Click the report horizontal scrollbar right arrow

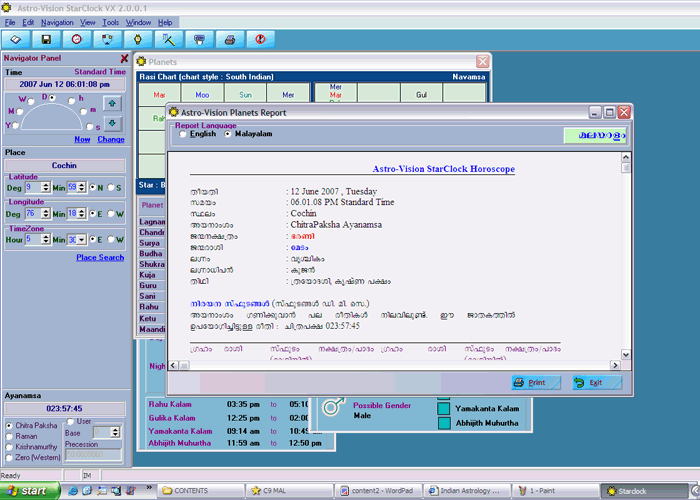click(615, 365)
